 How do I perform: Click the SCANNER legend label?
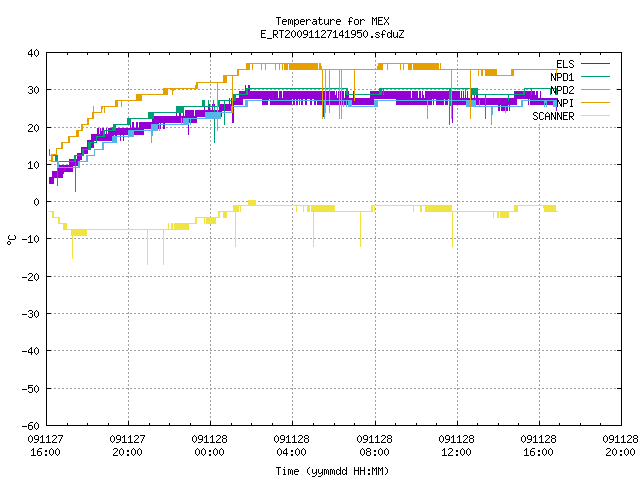tap(553, 116)
